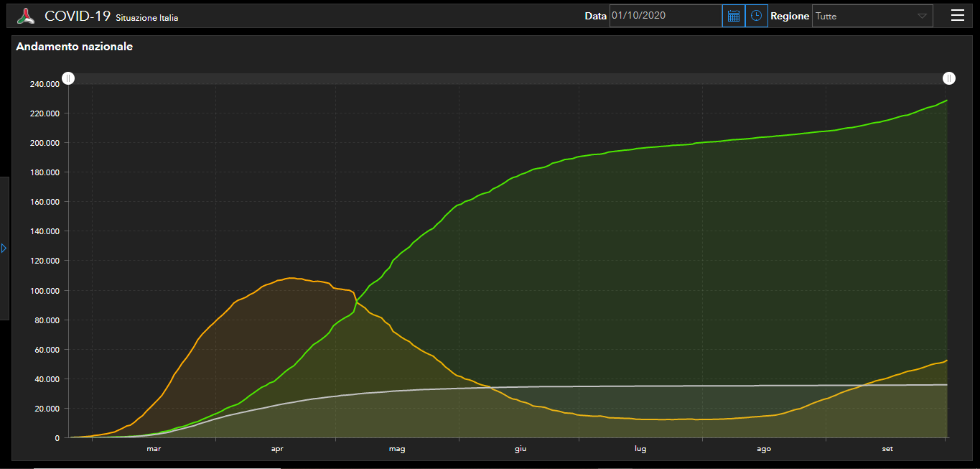The height and width of the screenshot is (469, 980).
Task: Click the 240.000 y-axis label
Action: 45,84
